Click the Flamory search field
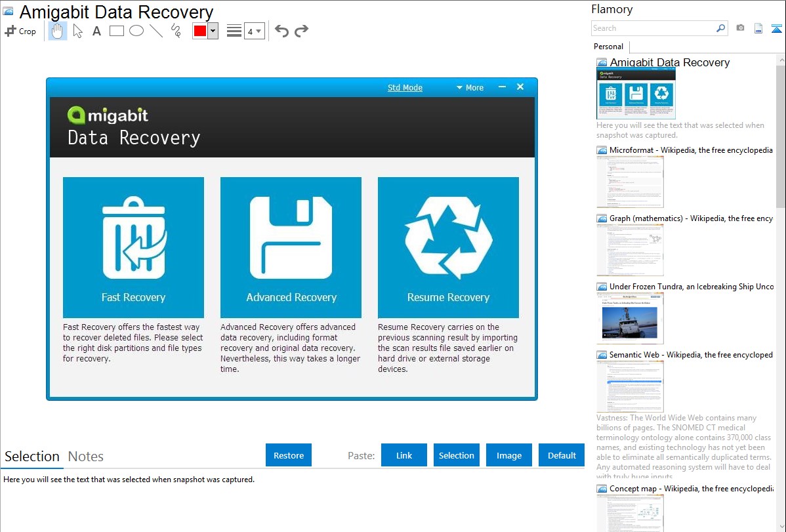 pyautogui.click(x=653, y=28)
